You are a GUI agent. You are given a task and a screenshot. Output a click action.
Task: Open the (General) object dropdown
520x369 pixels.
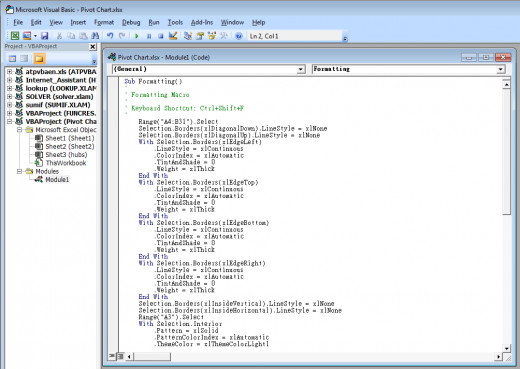(x=301, y=69)
